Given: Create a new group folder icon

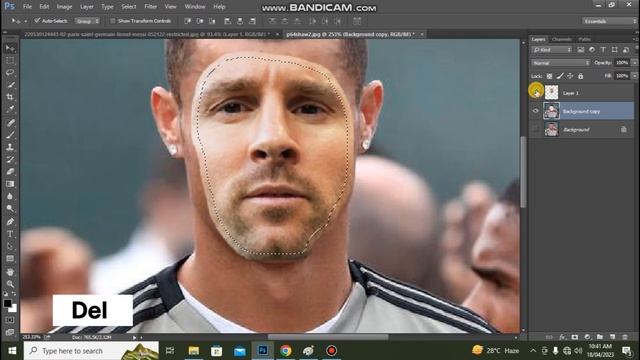Looking at the screenshot, I should (600, 337).
